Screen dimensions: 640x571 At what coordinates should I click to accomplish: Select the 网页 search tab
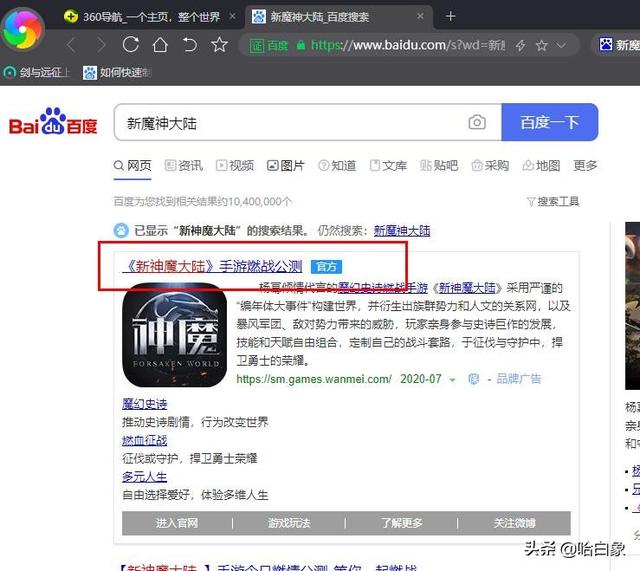[x=133, y=166]
